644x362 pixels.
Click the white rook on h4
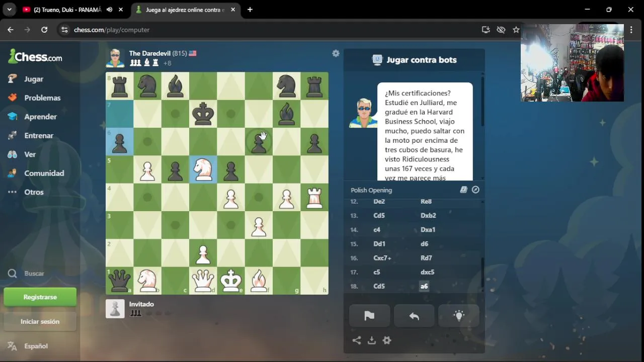(314, 197)
